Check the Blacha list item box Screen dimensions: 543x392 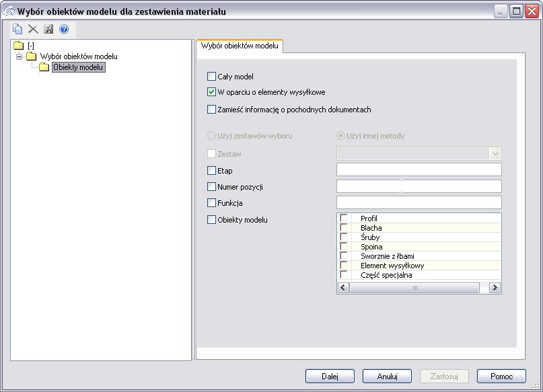(x=344, y=227)
